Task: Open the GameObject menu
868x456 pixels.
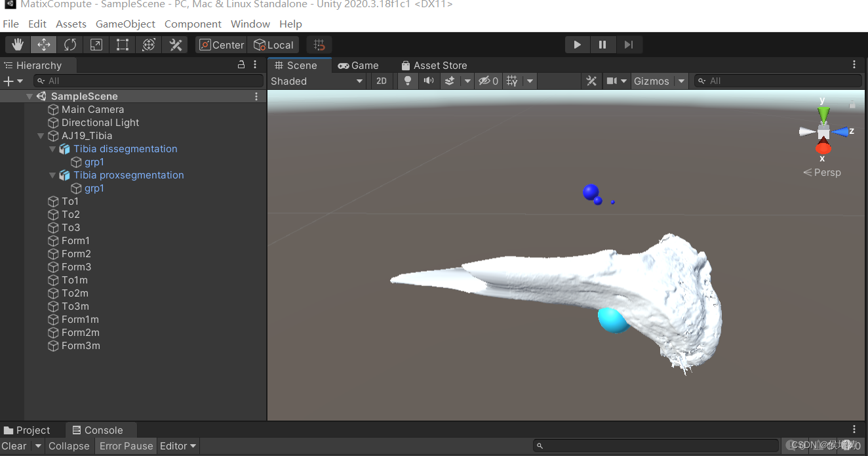Action: click(x=125, y=24)
